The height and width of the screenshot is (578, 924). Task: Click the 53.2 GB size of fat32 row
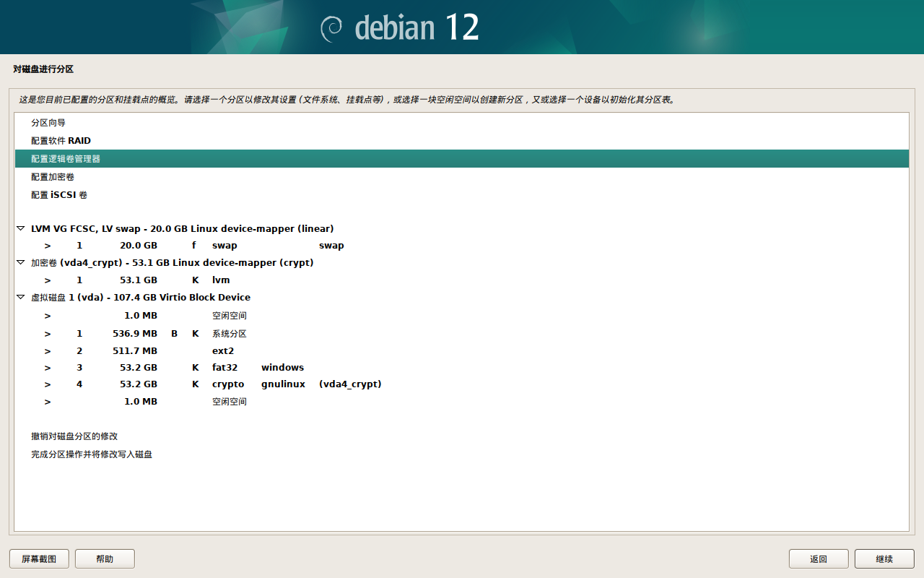pyautogui.click(x=139, y=368)
